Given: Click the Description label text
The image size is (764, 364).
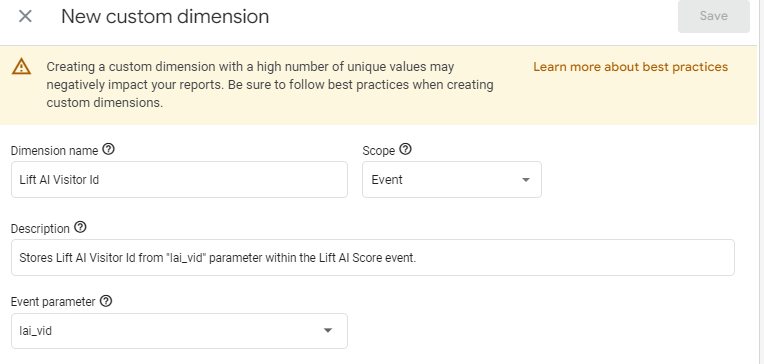Looking at the screenshot, I should 40,229.
